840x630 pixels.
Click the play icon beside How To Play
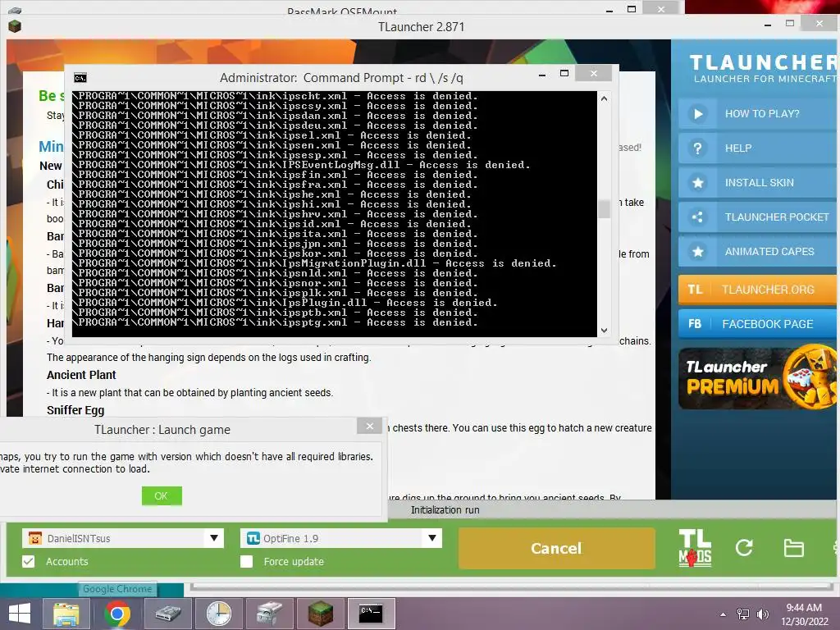pos(697,113)
